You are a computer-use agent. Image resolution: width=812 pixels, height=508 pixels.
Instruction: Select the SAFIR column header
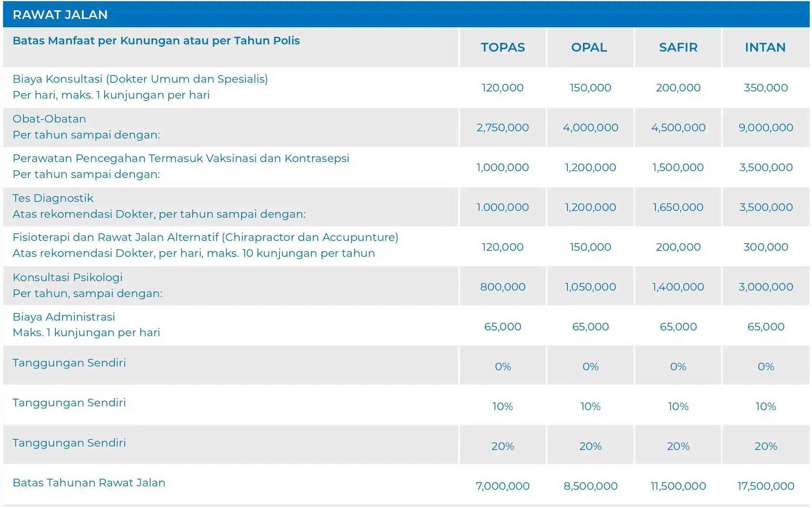(678, 47)
